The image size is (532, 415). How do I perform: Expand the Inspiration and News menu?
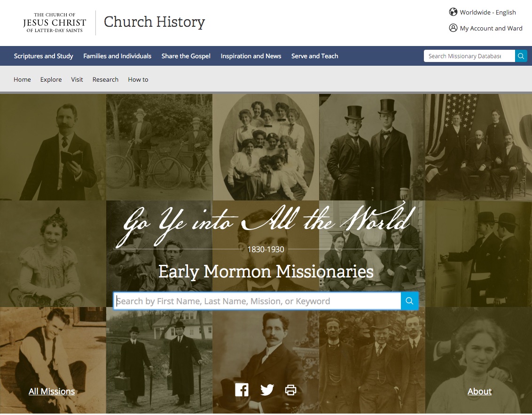tap(251, 56)
